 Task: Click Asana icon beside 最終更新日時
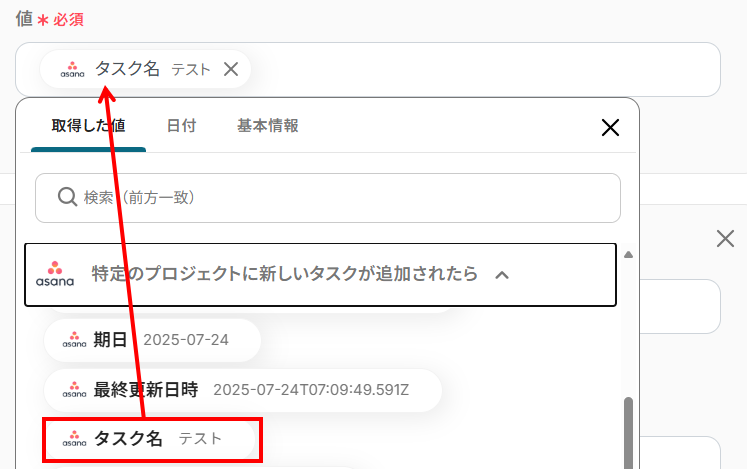click(74, 389)
